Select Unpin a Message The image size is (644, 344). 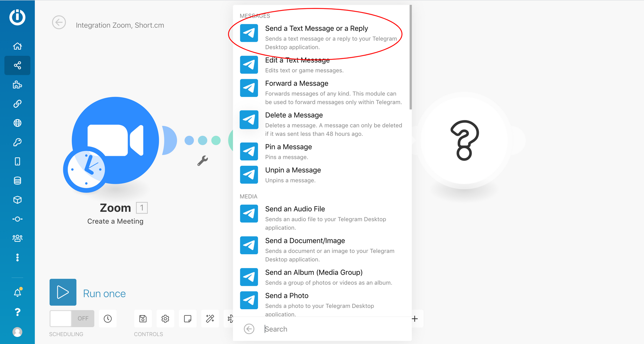pyautogui.click(x=321, y=175)
